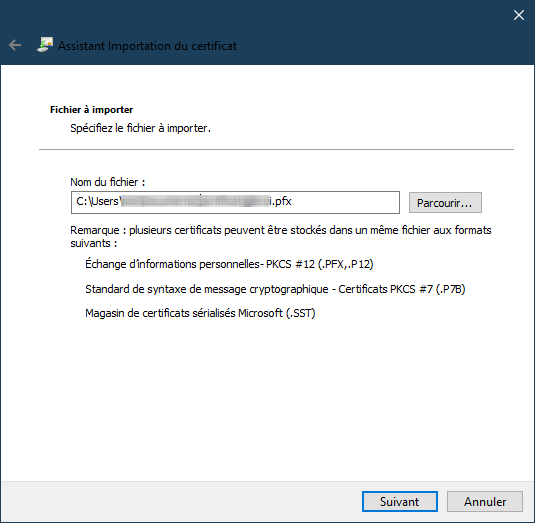This screenshot has width=535, height=523.
Task: Click empty title bar area beside the wizard title
Action: tap(375, 45)
